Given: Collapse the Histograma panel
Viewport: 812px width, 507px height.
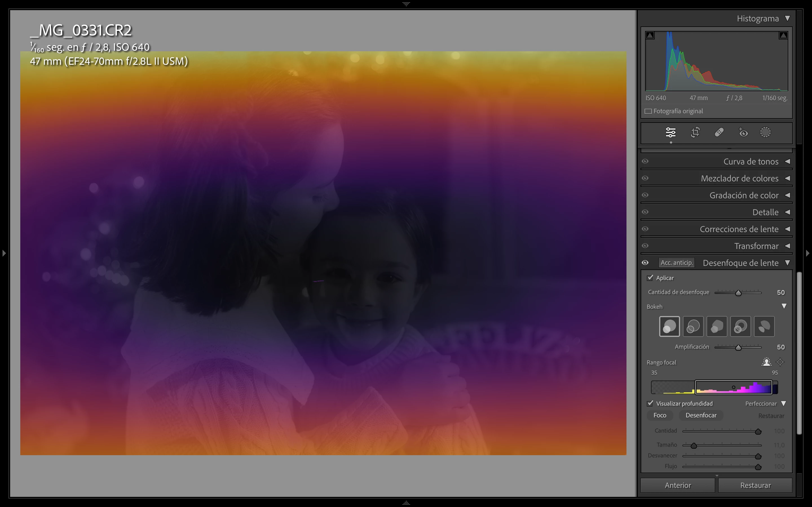Looking at the screenshot, I should point(787,18).
